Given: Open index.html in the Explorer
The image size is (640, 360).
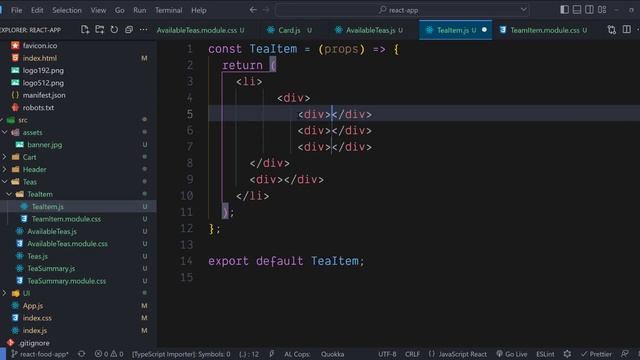Looking at the screenshot, I should pos(40,58).
